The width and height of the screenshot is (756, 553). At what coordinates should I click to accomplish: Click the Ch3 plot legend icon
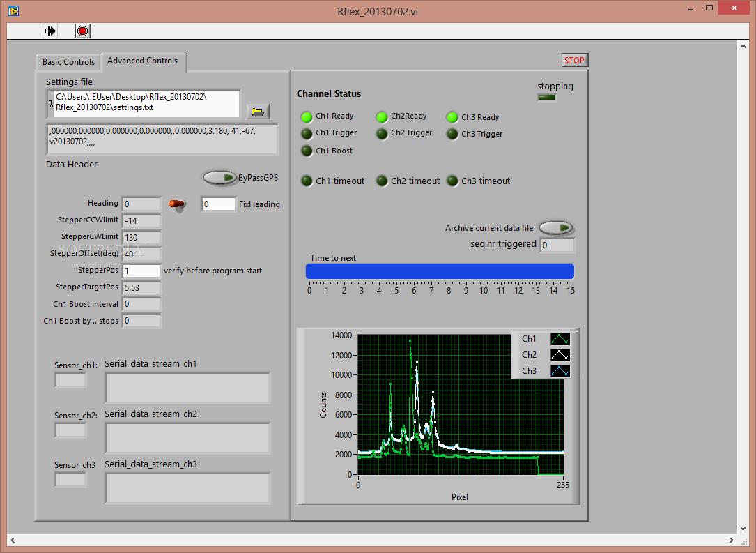[x=560, y=371]
